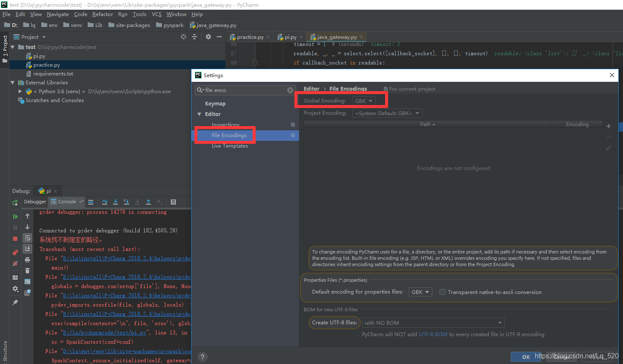This screenshot has height=364, width=623.
Task: Switch to practice.py editor tab
Action: coord(250,37)
